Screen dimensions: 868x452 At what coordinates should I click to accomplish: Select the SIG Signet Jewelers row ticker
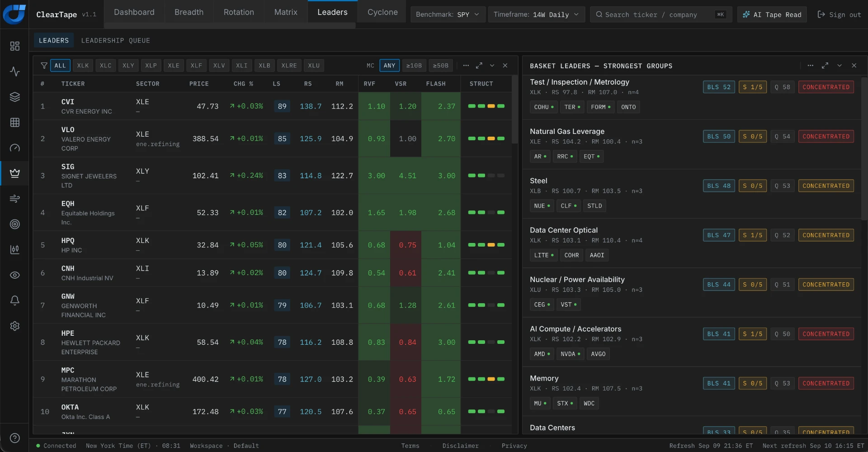coord(68,167)
